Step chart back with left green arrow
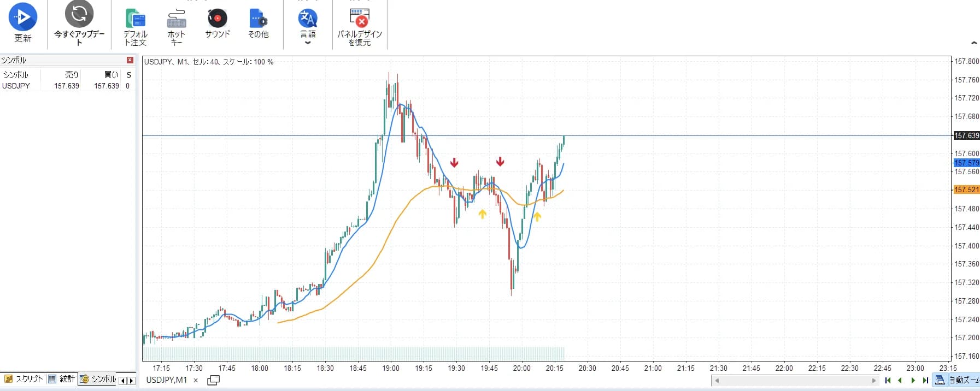Screen dimensions: 980x391 tap(900, 380)
